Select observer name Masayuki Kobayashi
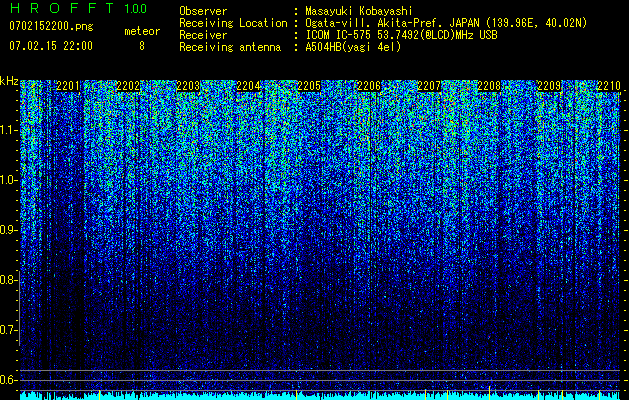This screenshot has width=629, height=400. 359,11
